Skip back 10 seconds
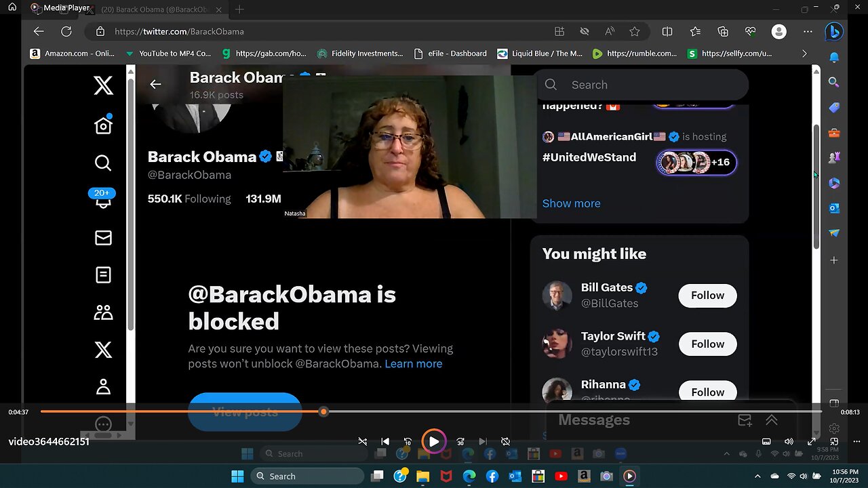This screenshot has width=868, height=488. (x=408, y=441)
